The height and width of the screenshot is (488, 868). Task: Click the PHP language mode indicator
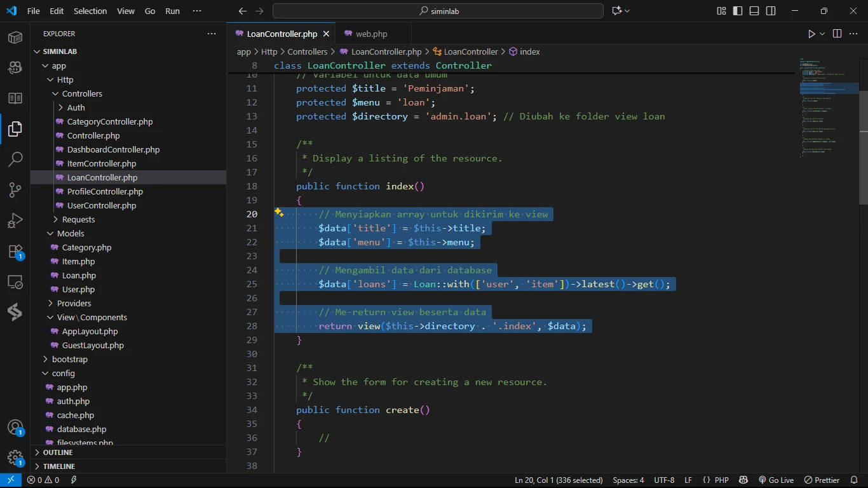[x=721, y=480]
